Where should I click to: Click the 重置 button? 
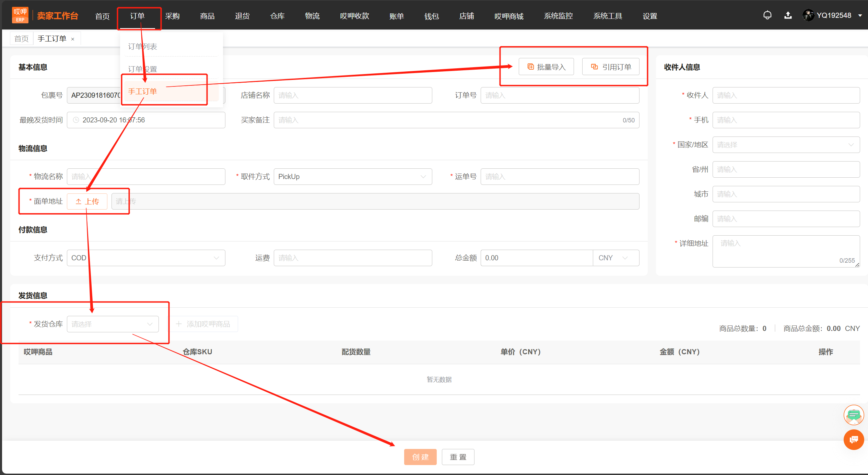coord(458,457)
